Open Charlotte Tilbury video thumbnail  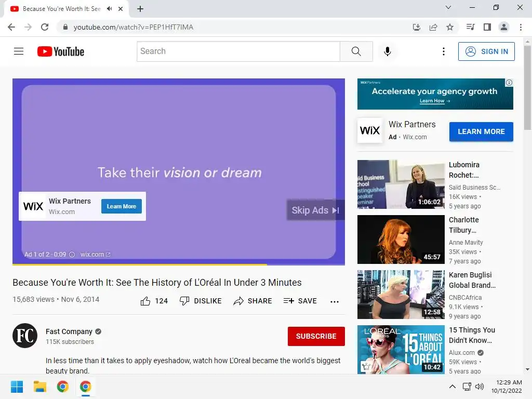pos(401,240)
